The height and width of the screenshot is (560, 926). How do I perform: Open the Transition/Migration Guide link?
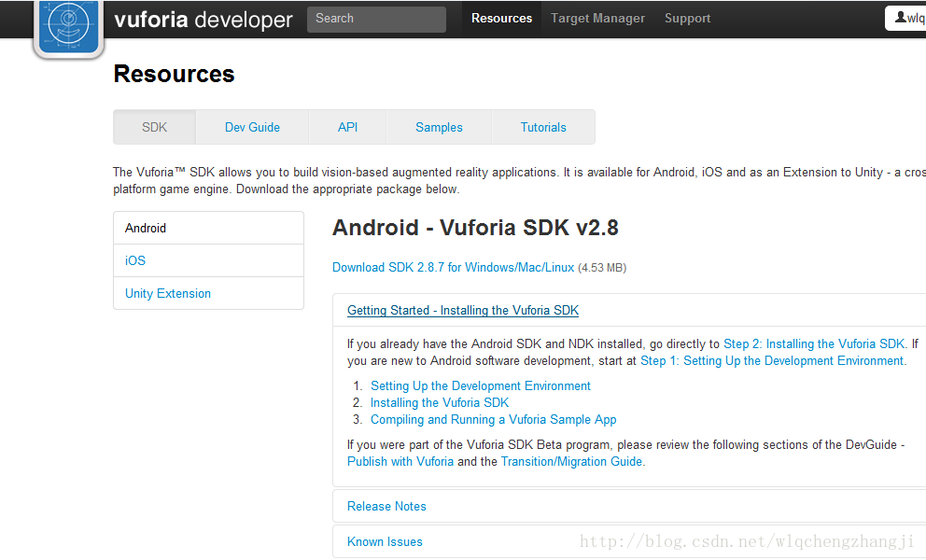point(571,461)
